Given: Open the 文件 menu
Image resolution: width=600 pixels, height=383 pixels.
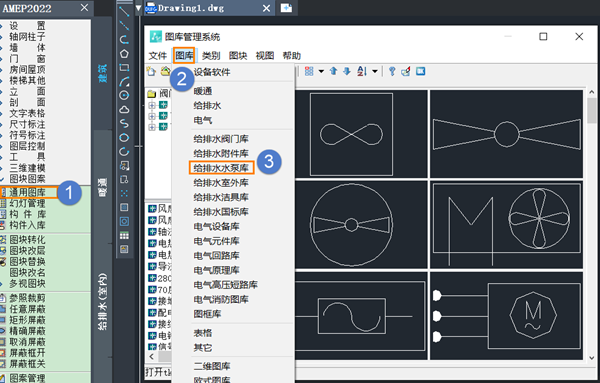Looking at the screenshot, I should click(158, 56).
